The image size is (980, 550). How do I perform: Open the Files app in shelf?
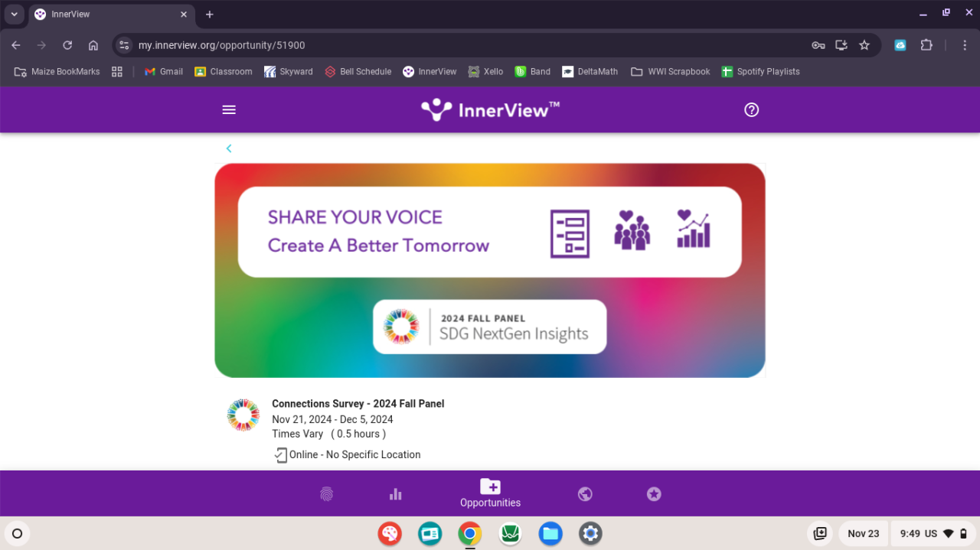(550, 533)
